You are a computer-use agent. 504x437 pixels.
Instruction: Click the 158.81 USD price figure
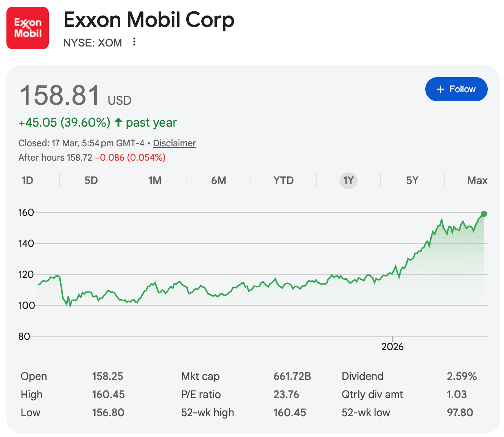61,95
